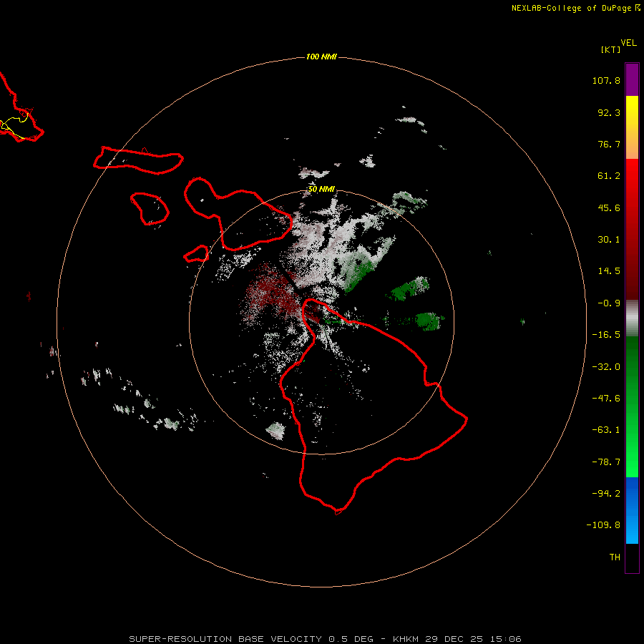Click the 100 NMI range ring label
The width and height of the screenshot is (644, 644).
click(321, 57)
